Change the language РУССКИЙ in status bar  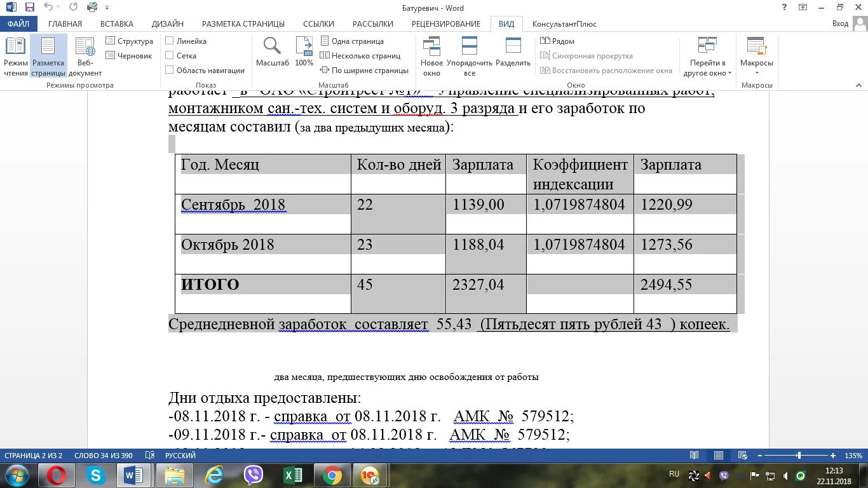point(180,456)
